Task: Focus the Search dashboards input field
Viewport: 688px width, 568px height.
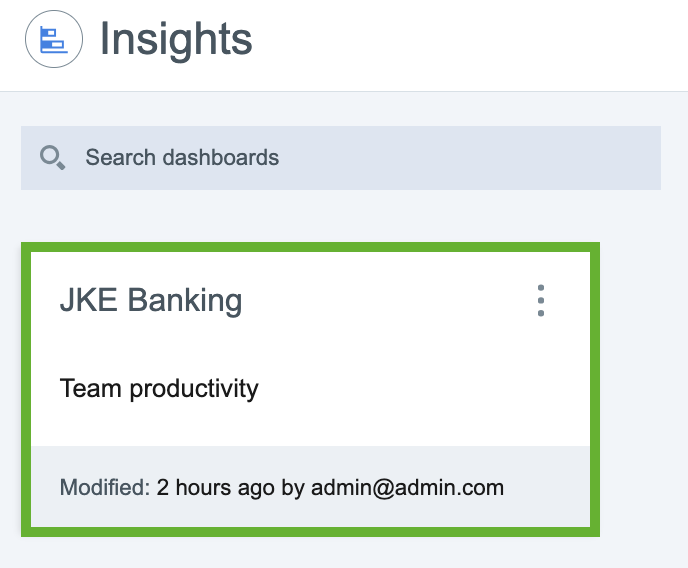Action: 341,158
